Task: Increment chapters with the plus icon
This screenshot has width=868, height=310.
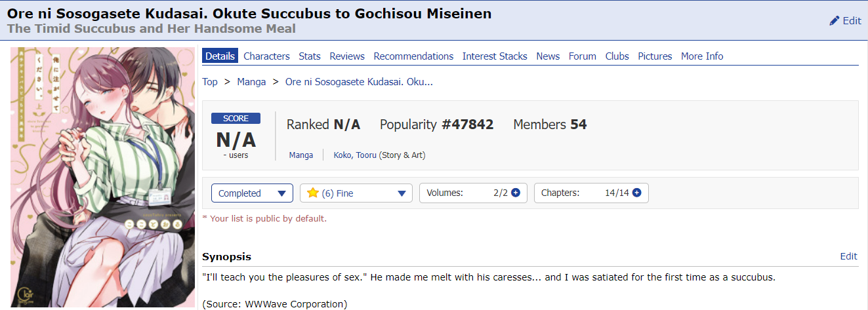Action: [636, 193]
